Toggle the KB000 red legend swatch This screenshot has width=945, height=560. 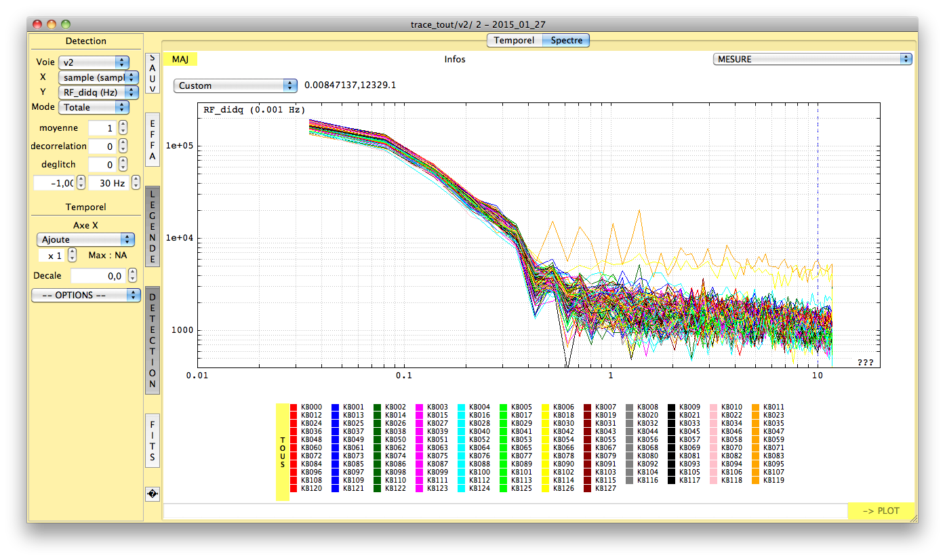pos(294,407)
